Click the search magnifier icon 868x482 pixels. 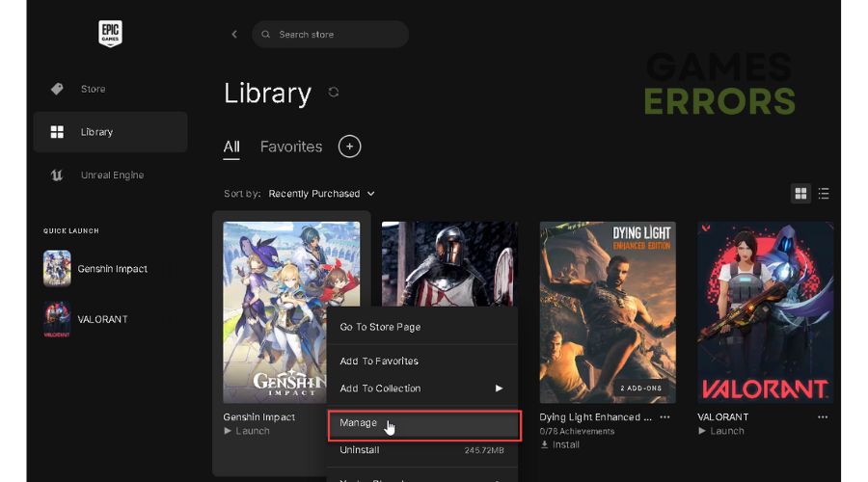(266, 35)
